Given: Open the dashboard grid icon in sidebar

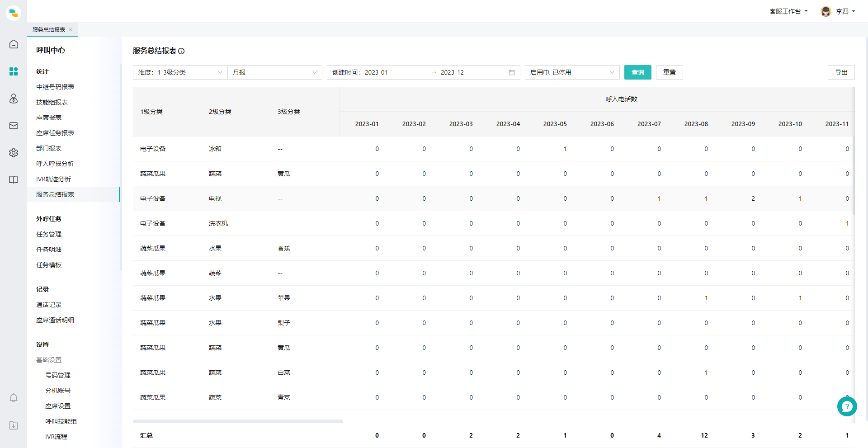Looking at the screenshot, I should click(14, 71).
